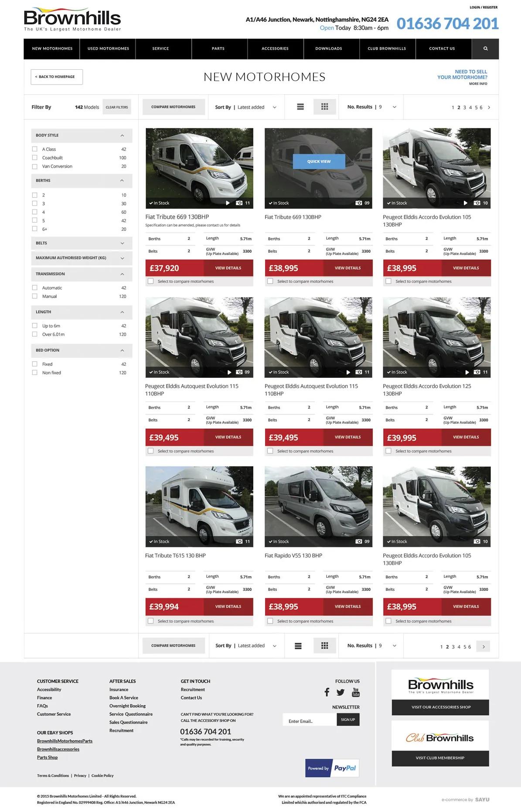
Task: Open the search magnifier in navigation bar
Action: pyautogui.click(x=485, y=48)
